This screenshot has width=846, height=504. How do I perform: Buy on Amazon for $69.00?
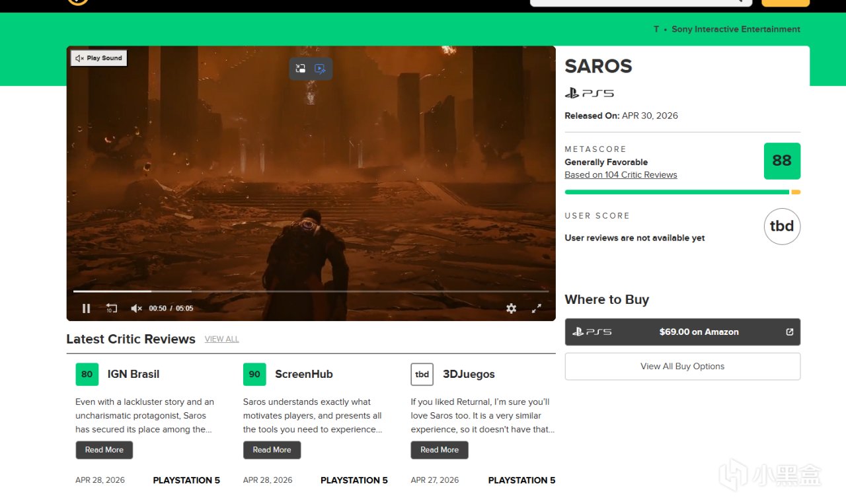tap(683, 332)
